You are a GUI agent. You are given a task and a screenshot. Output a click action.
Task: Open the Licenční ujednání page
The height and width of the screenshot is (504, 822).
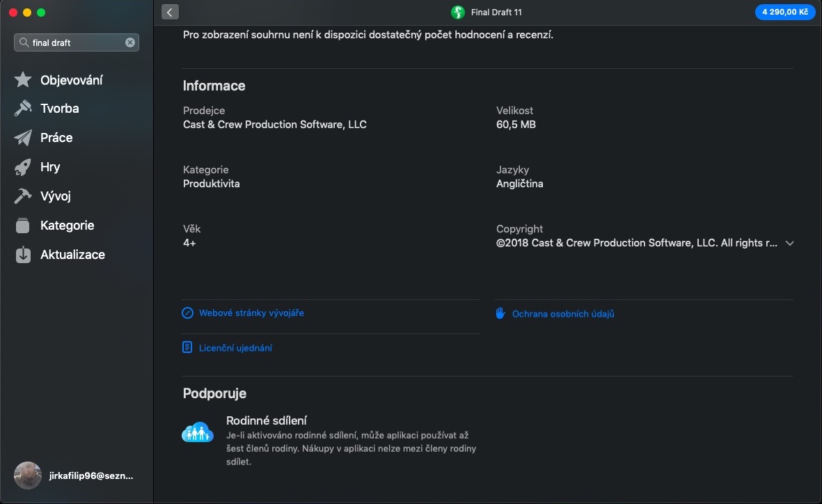pos(235,347)
